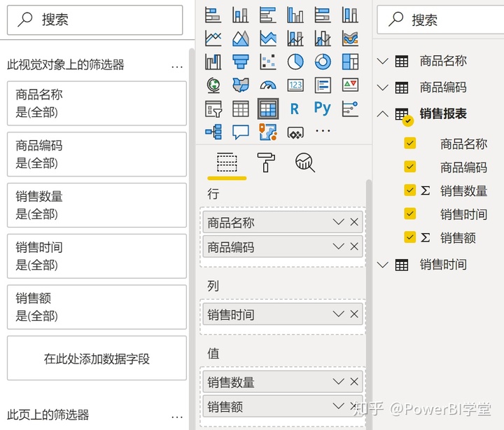
Task: Select the key influencers visual
Action: coord(350,109)
